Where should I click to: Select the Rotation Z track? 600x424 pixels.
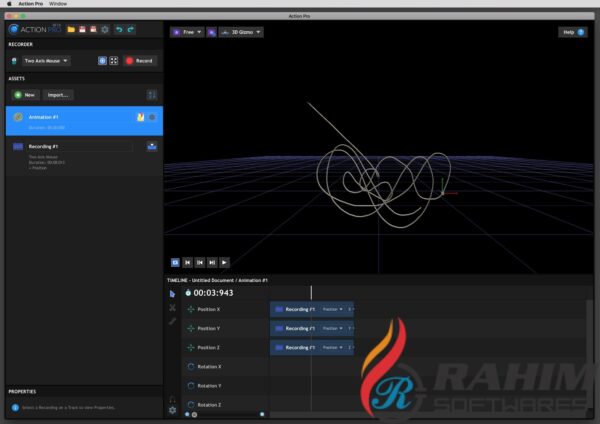225,404
